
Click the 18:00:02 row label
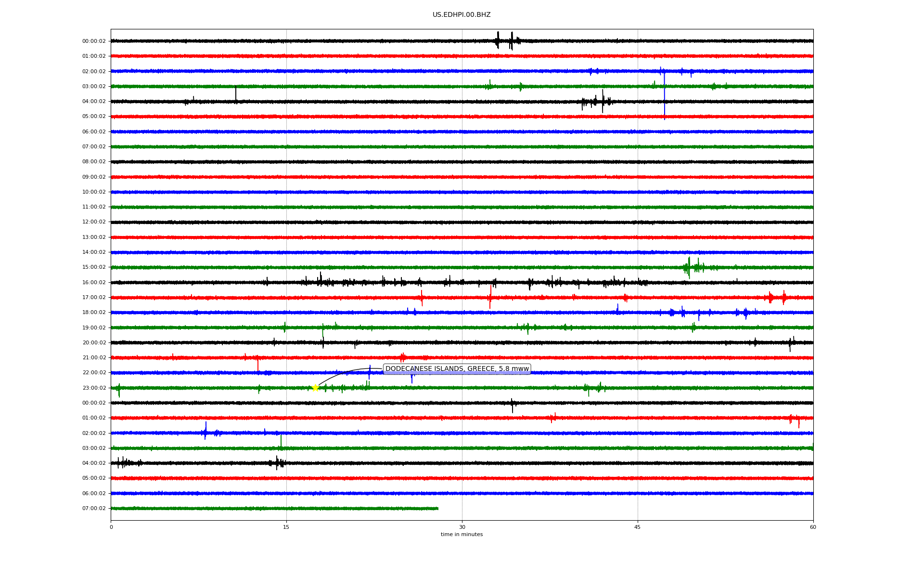tap(94, 313)
